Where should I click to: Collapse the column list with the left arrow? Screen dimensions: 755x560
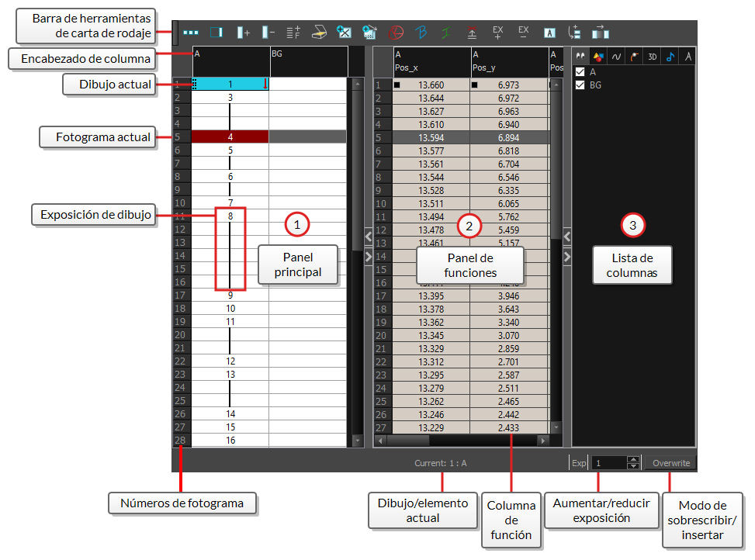coord(567,237)
